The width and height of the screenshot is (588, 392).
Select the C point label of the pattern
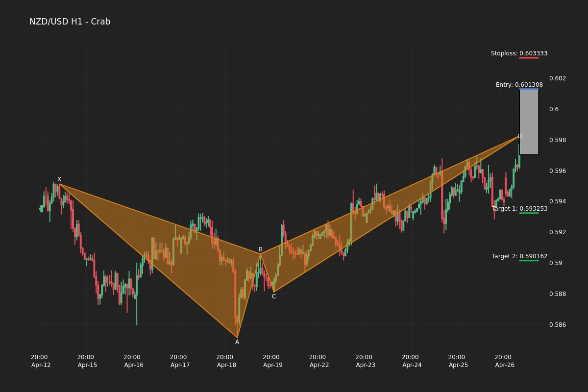click(x=274, y=296)
